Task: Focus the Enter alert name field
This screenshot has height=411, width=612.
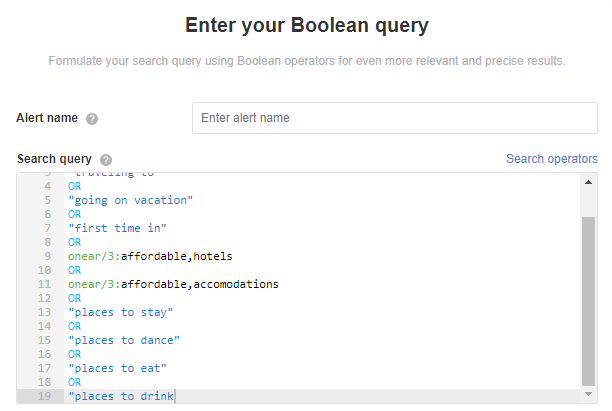Action: click(394, 118)
